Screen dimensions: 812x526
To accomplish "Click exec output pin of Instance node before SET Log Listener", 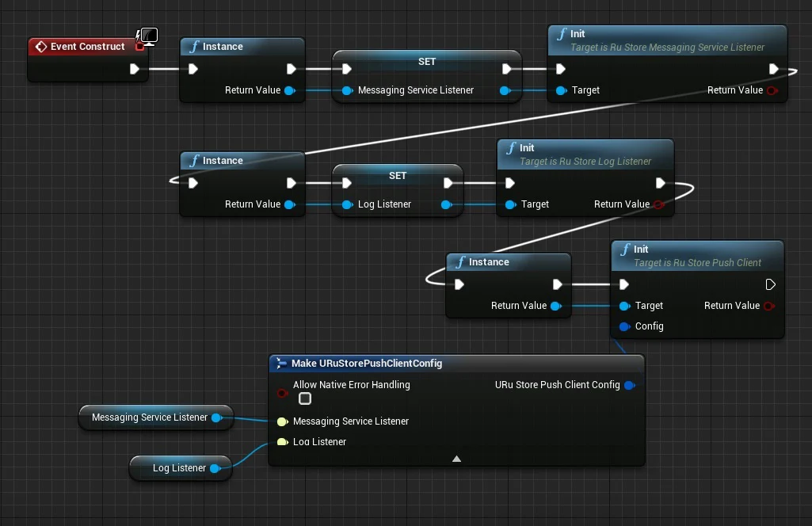I will coord(292,183).
